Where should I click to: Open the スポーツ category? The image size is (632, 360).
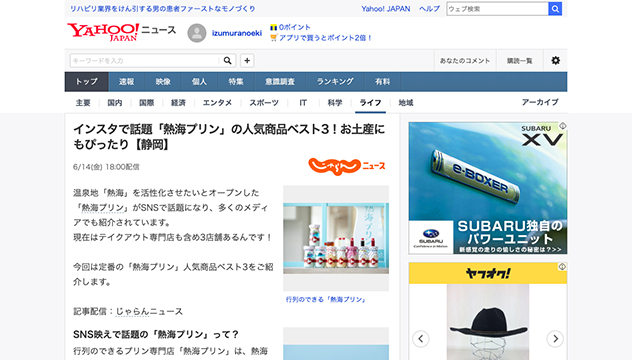point(264,103)
